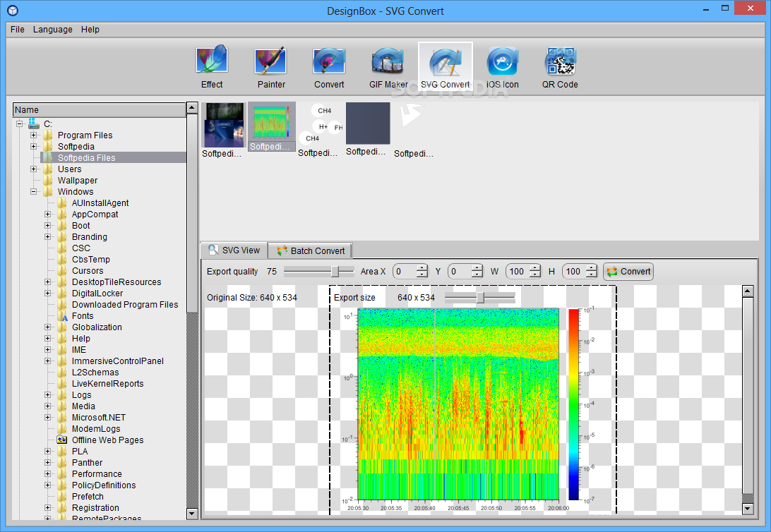
Task: Increase the Area X value
Action: [422, 267]
